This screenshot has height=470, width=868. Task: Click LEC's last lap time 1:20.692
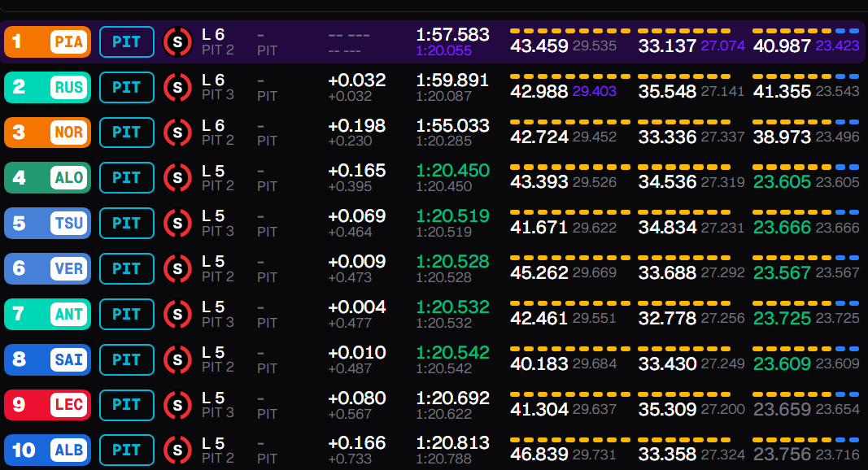click(x=453, y=398)
